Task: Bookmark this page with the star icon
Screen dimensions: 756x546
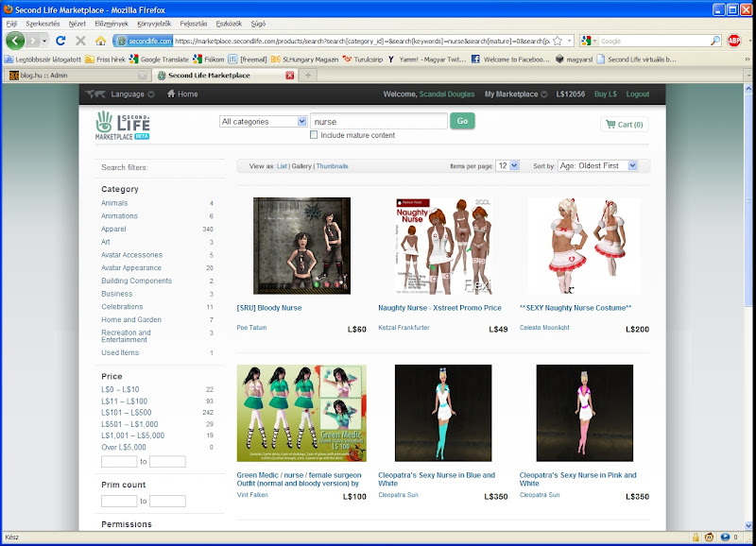Action: pyautogui.click(x=558, y=41)
